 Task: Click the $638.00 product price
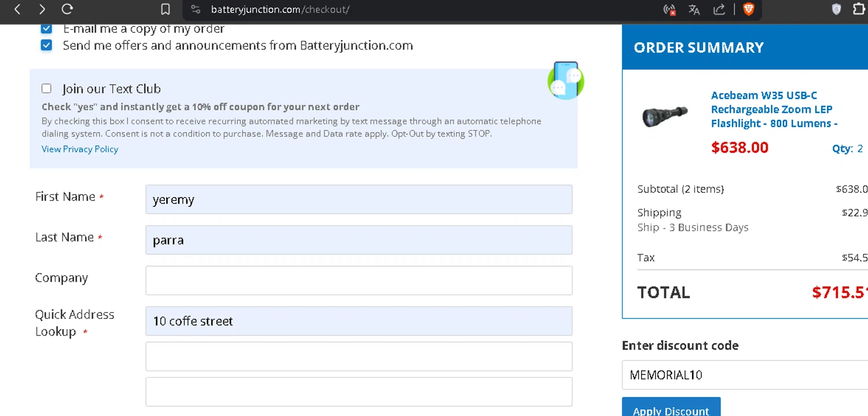pyautogui.click(x=740, y=148)
